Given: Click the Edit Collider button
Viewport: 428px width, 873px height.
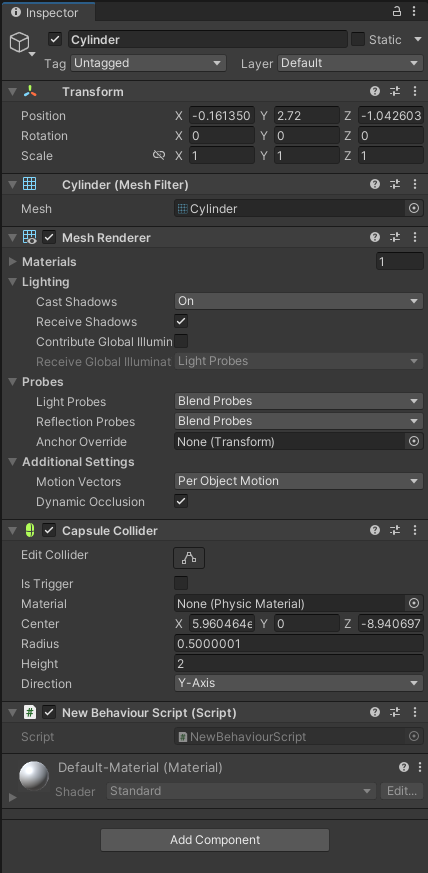Looking at the screenshot, I should [x=189, y=558].
